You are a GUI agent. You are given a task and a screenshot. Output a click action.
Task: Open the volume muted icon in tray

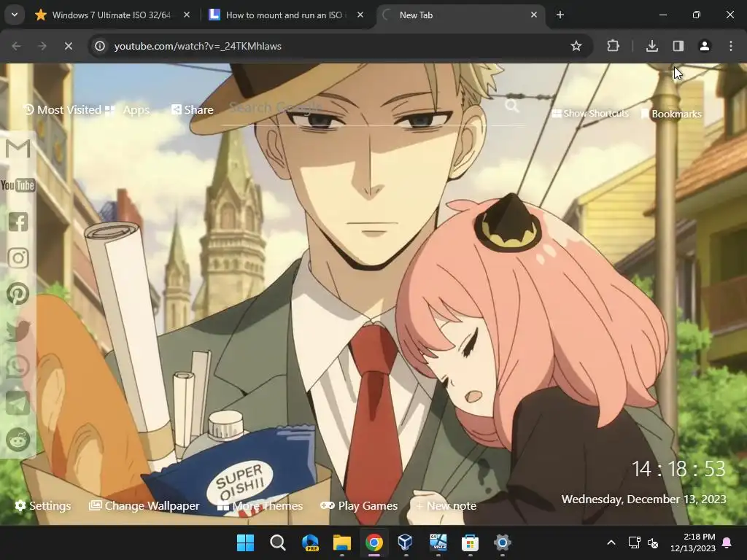click(653, 542)
